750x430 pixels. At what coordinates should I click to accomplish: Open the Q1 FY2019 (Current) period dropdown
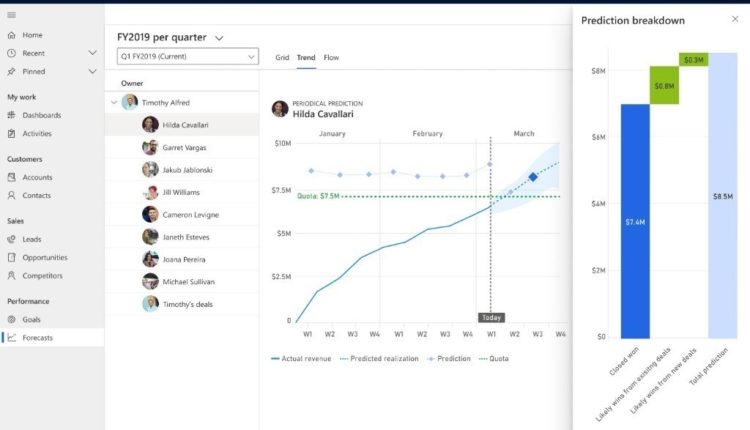(x=186, y=57)
